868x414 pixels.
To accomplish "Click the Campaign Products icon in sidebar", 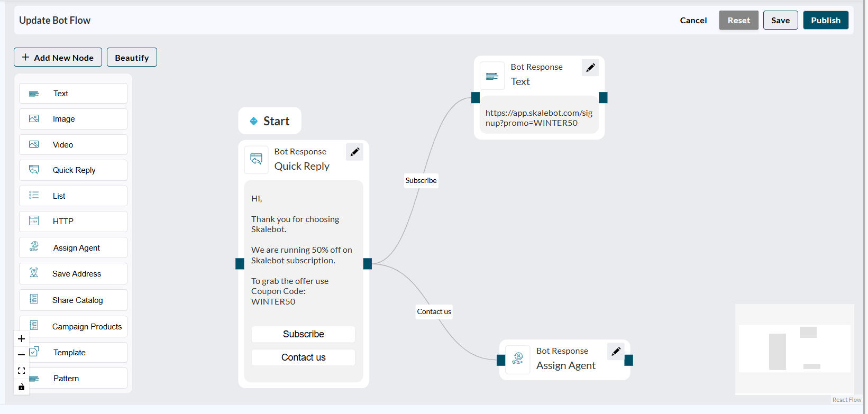I will [34, 326].
